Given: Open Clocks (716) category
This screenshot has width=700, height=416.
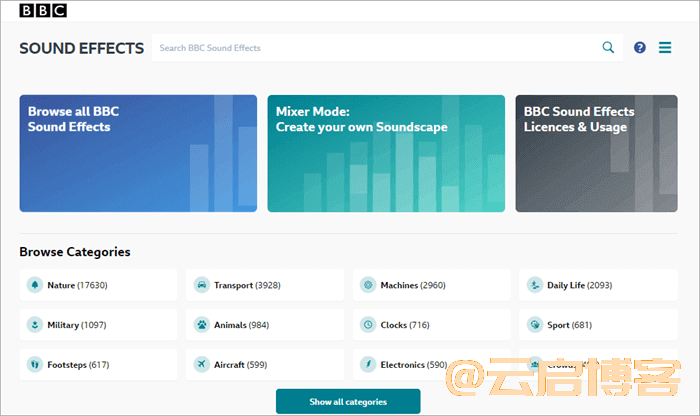Looking at the screenshot, I should pos(432,324).
